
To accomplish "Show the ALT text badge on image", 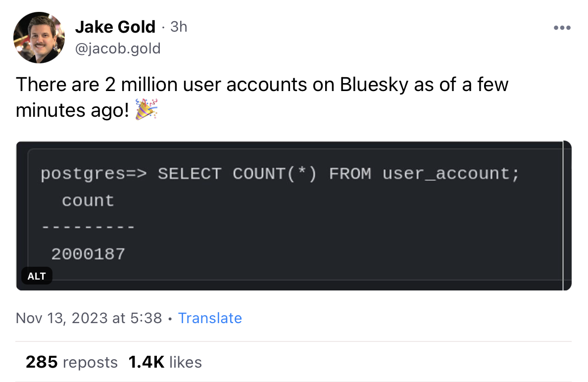I will tap(36, 276).
